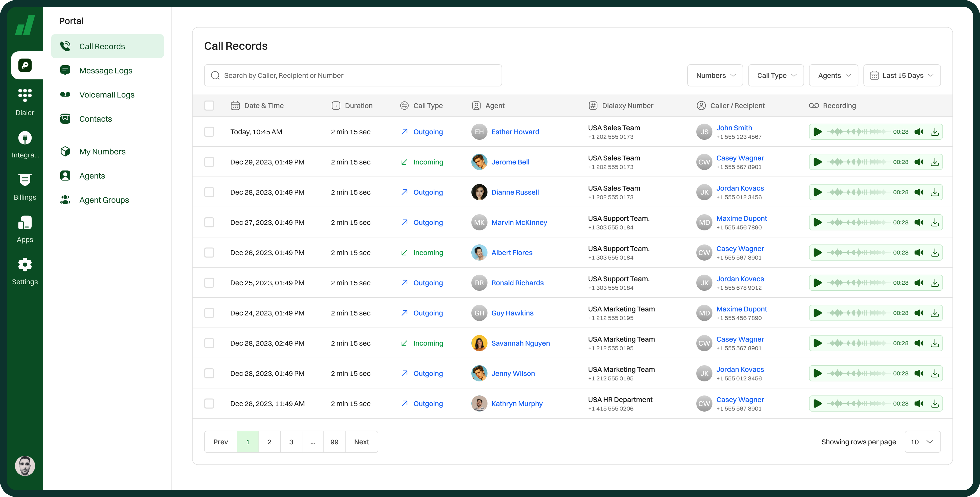This screenshot has height=497, width=980.
Task: Open Agent Groups menu item
Action: pyautogui.click(x=104, y=200)
